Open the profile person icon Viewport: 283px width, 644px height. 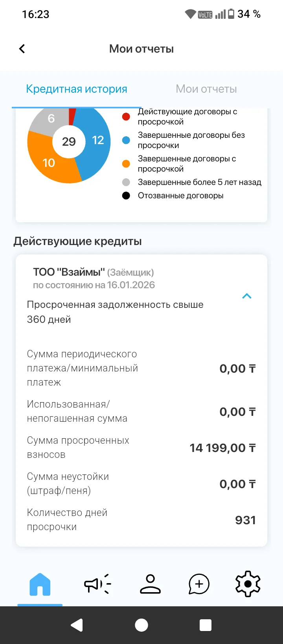[x=150, y=584]
